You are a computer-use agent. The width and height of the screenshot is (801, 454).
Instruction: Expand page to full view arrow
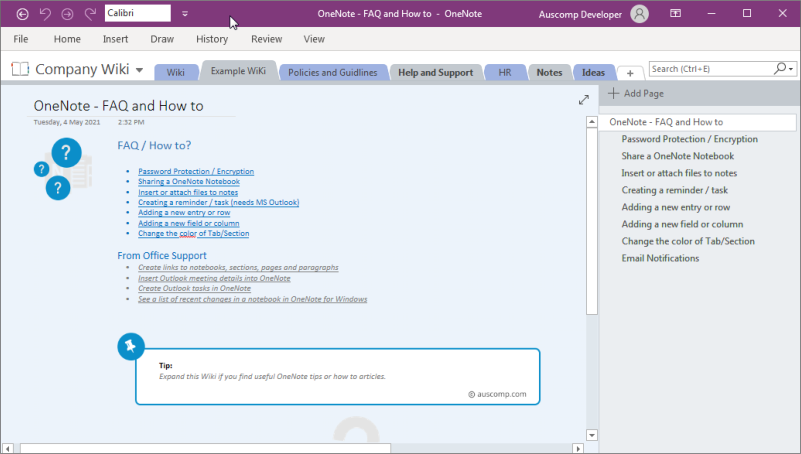click(x=583, y=100)
